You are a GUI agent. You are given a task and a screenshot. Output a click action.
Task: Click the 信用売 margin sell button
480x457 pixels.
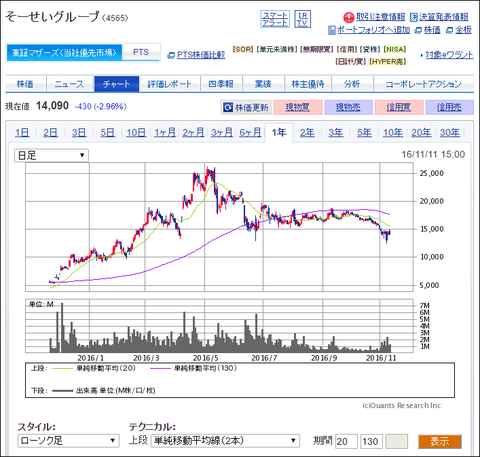[x=449, y=107]
